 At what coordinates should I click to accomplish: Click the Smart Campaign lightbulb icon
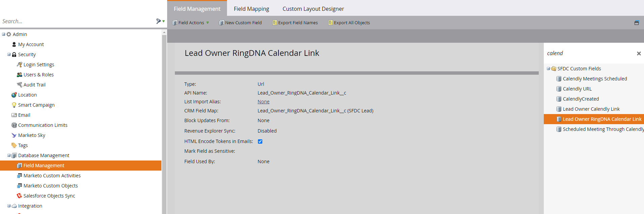point(14,105)
